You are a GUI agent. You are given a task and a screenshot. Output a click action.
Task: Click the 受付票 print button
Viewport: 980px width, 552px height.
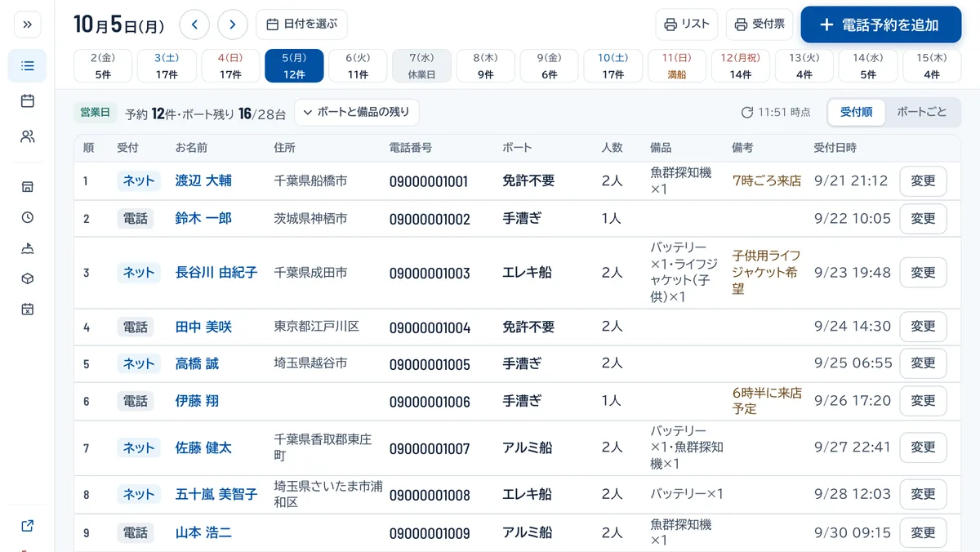coord(759,24)
